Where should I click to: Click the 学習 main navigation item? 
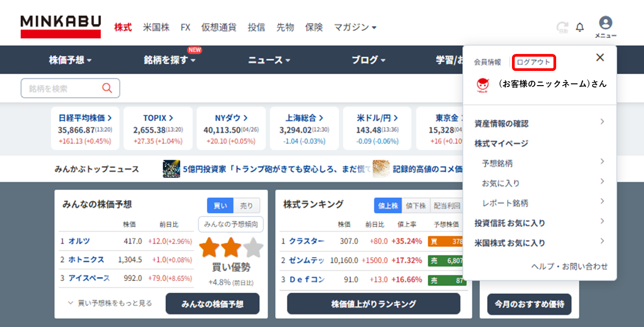[x=449, y=60]
